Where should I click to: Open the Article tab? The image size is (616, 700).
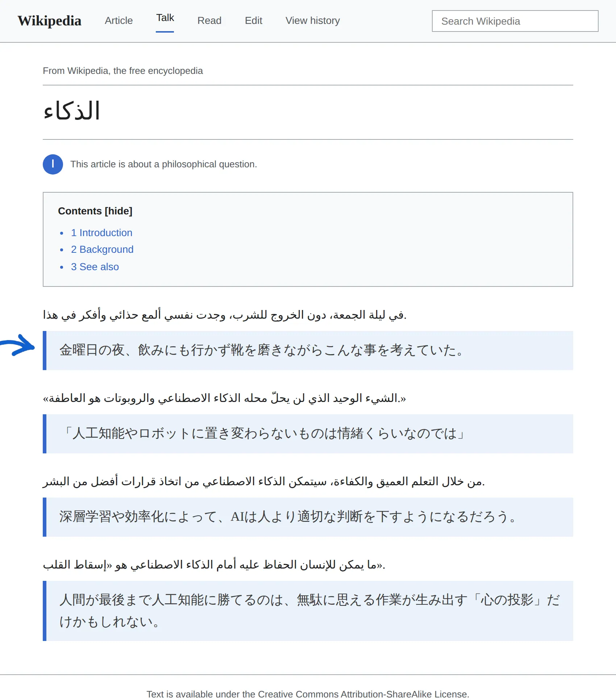tap(118, 21)
